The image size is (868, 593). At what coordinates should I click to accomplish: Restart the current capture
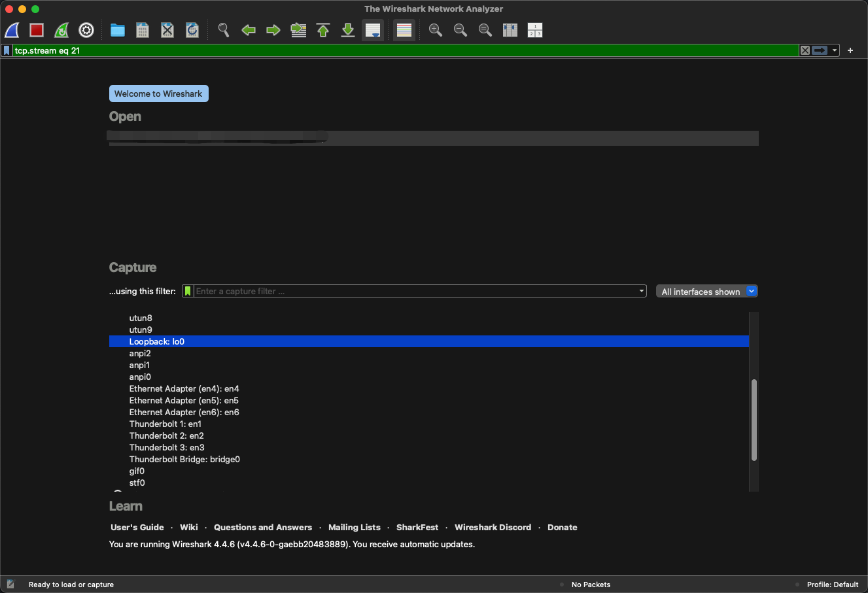pos(61,30)
